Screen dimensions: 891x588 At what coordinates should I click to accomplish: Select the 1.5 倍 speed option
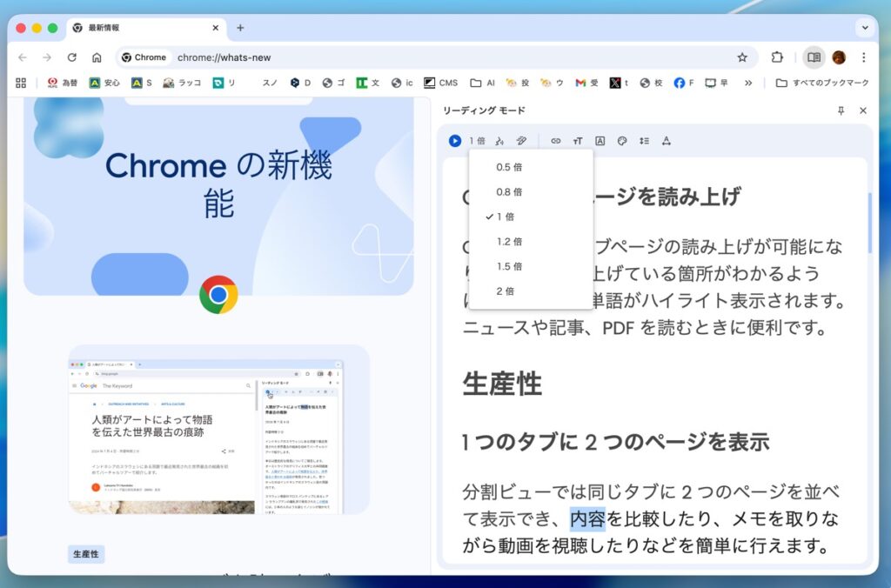coord(509,266)
